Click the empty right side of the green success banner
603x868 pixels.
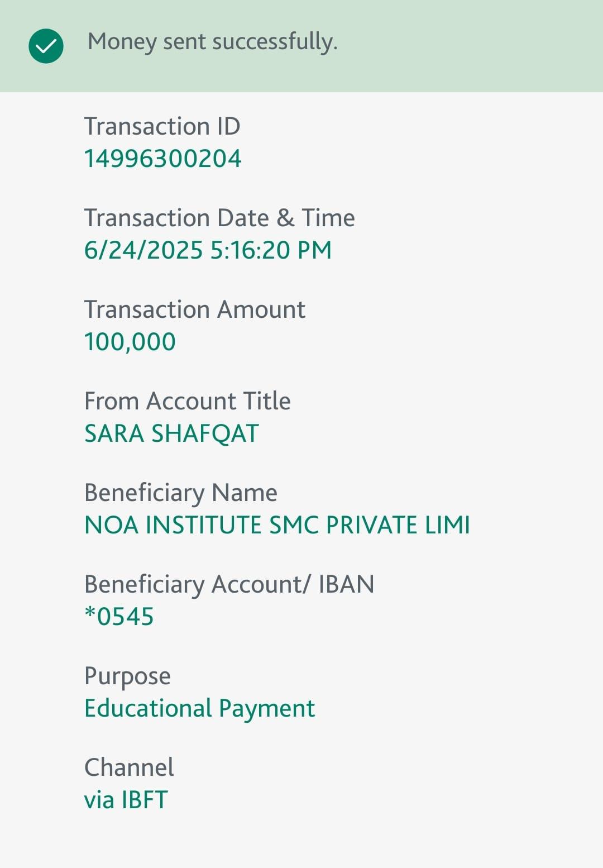tap(475, 46)
